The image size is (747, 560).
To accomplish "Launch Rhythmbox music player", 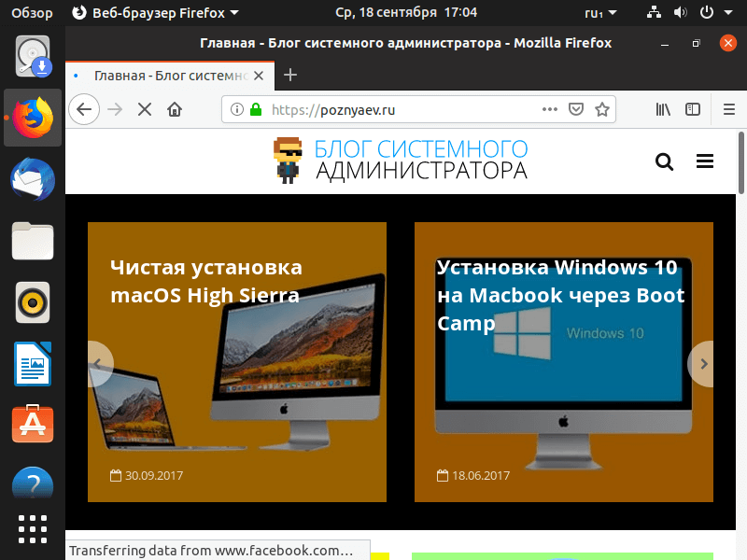I will tap(33, 302).
